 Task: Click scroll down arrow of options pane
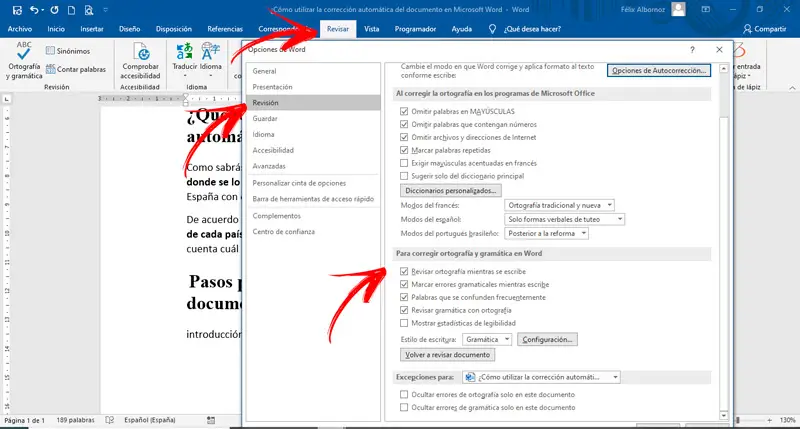tap(723, 416)
